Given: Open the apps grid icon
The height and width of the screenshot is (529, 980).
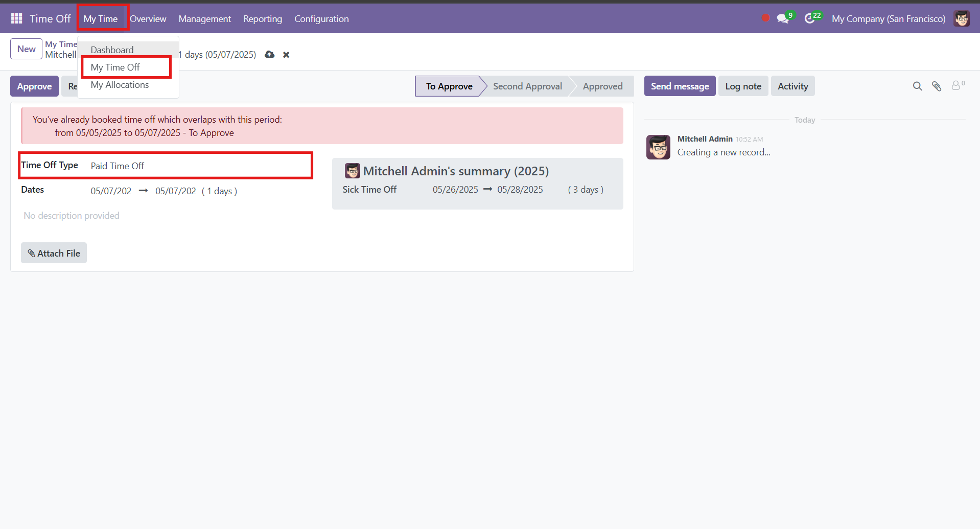Looking at the screenshot, I should (16, 18).
